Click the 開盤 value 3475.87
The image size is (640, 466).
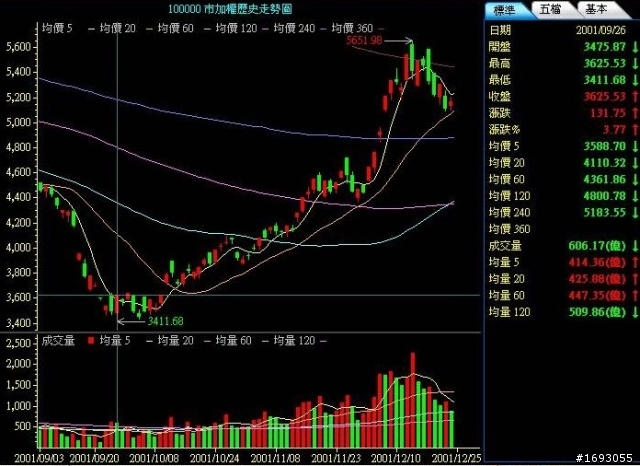point(604,47)
